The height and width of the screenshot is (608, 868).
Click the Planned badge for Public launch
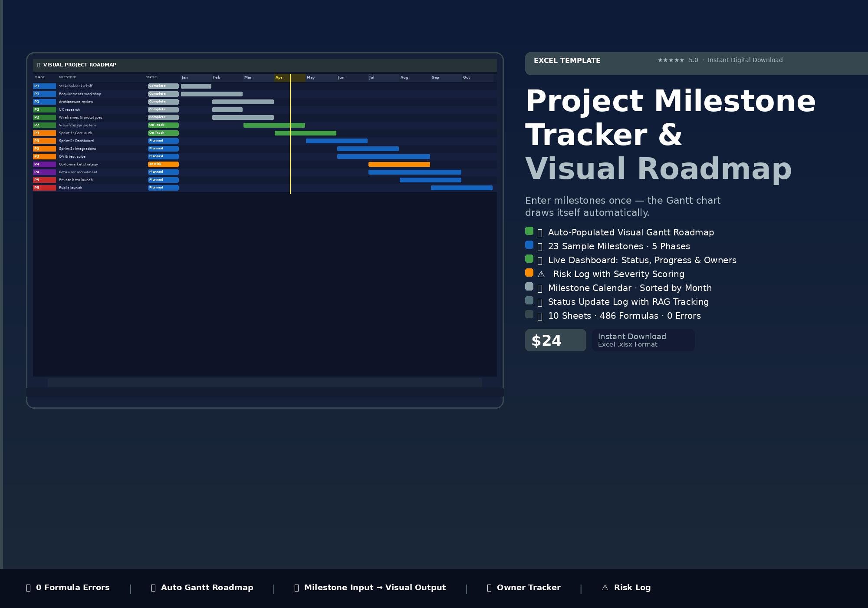pos(163,188)
